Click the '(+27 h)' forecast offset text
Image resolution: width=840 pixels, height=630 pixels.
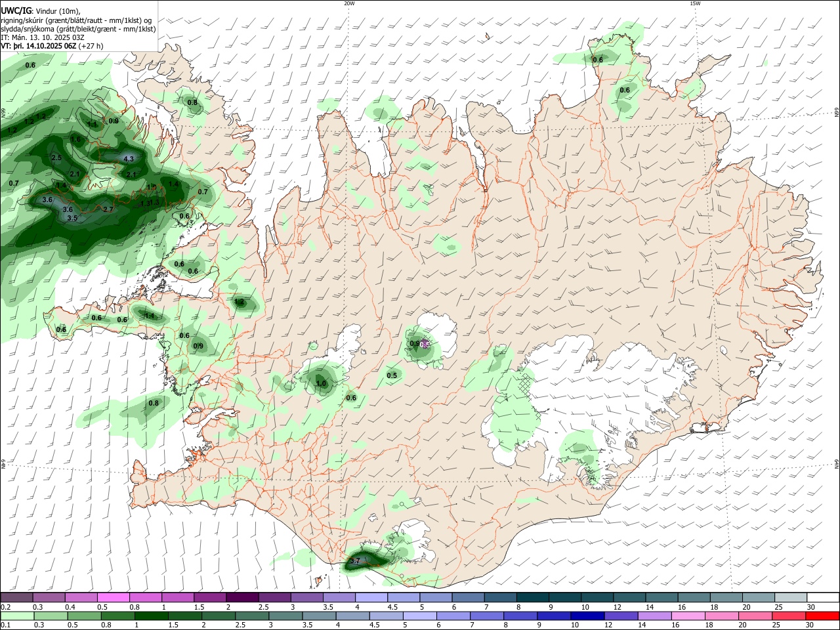(92, 46)
